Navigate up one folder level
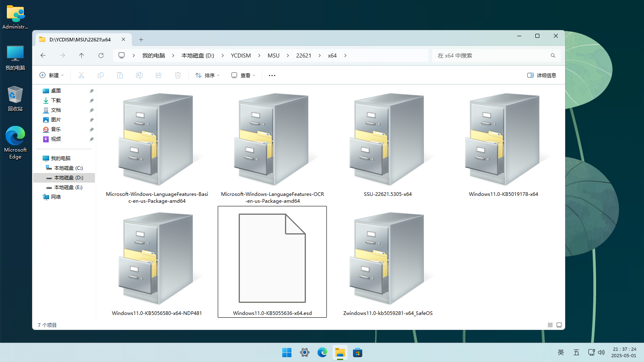644x362 pixels. (x=82, y=56)
